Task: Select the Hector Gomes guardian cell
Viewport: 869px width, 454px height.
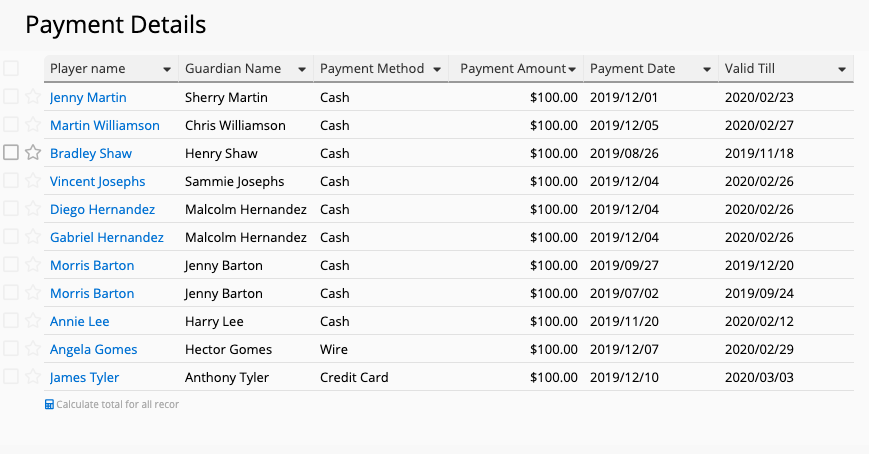Action: [228, 349]
